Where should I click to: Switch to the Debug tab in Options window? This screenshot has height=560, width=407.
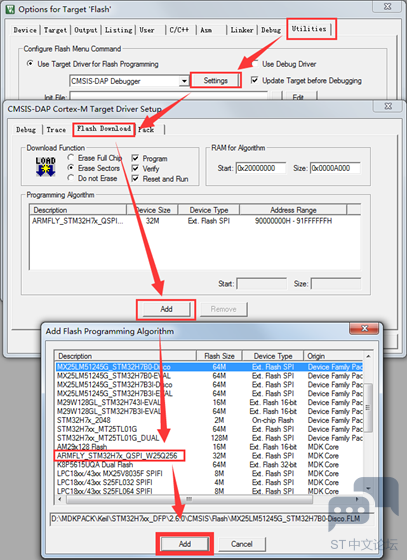coord(271,30)
